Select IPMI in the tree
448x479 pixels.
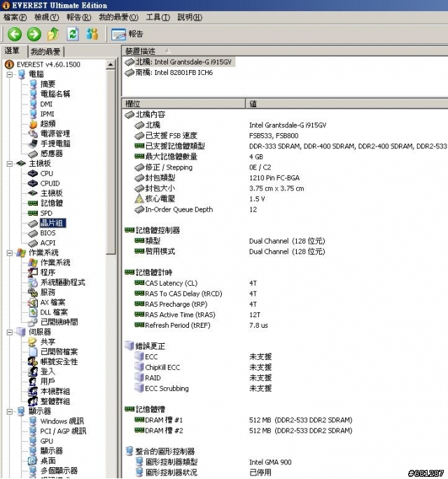47,114
